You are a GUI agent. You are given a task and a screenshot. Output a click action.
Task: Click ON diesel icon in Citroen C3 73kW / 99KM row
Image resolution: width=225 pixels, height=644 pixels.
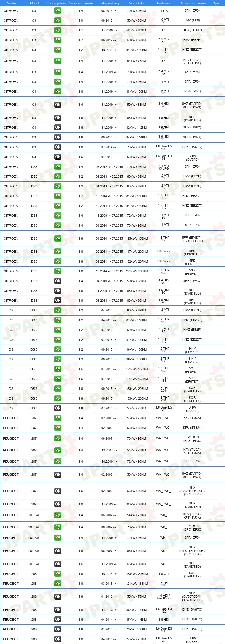(58, 147)
